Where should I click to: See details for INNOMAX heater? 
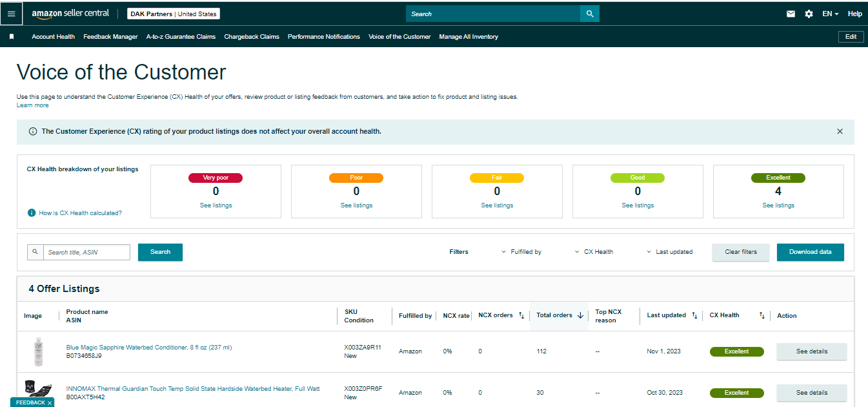[812, 393]
